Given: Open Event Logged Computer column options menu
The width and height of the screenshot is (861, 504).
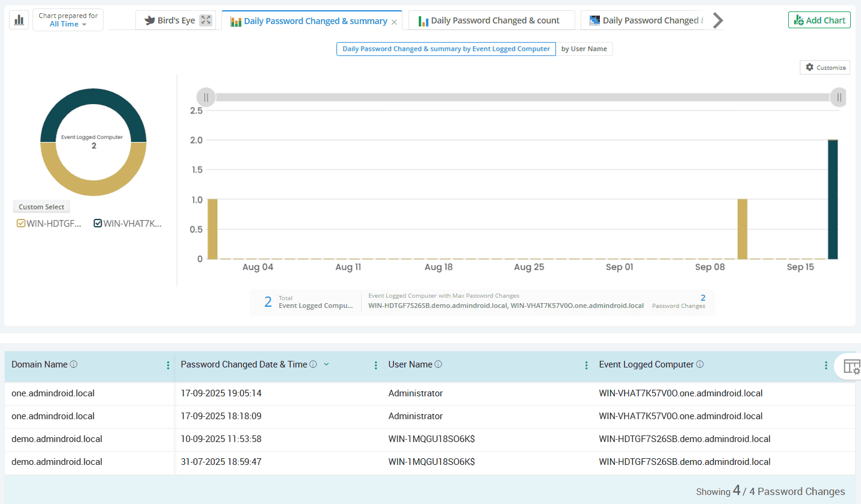Looking at the screenshot, I should pos(826,365).
